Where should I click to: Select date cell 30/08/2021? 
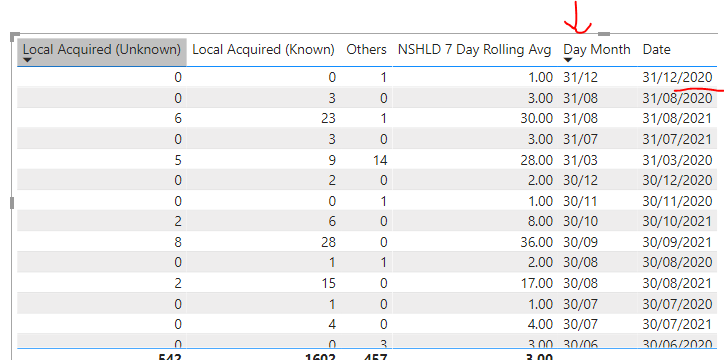coord(677,283)
